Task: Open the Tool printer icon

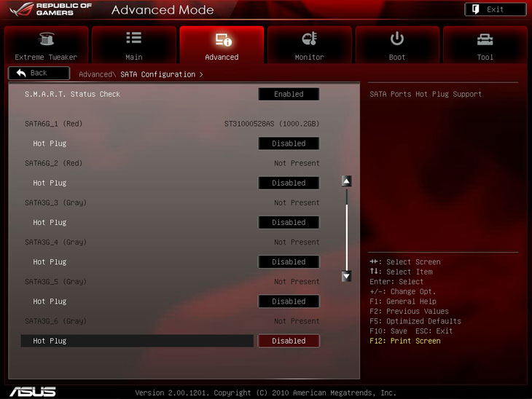Action: 485,39
